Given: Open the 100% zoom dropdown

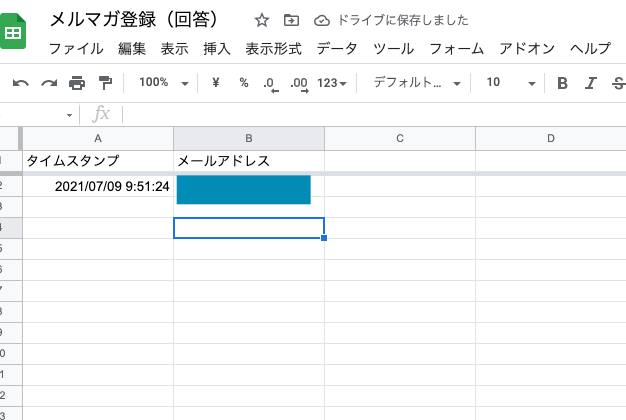Looking at the screenshot, I should [160, 83].
